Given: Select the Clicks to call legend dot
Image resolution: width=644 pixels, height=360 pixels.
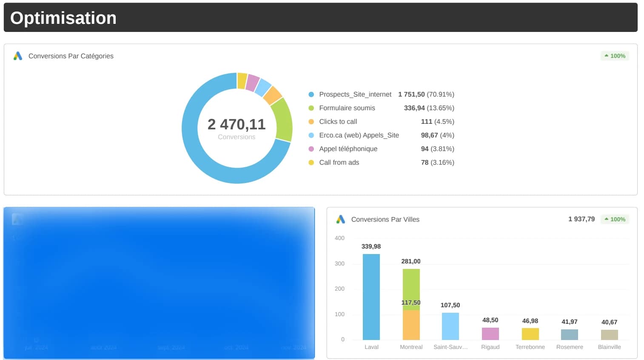Looking at the screenshot, I should pyautogui.click(x=311, y=122).
